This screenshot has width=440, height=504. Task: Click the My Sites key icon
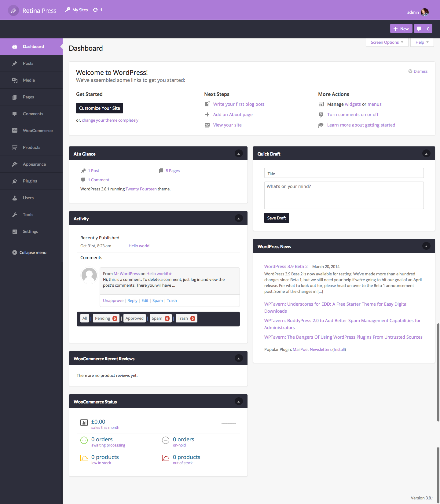tap(68, 10)
